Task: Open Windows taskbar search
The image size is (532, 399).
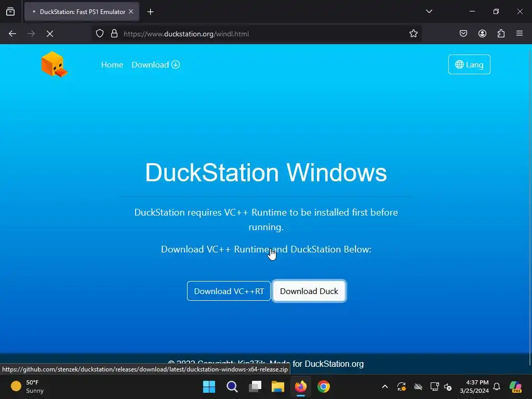Action: tap(232, 387)
